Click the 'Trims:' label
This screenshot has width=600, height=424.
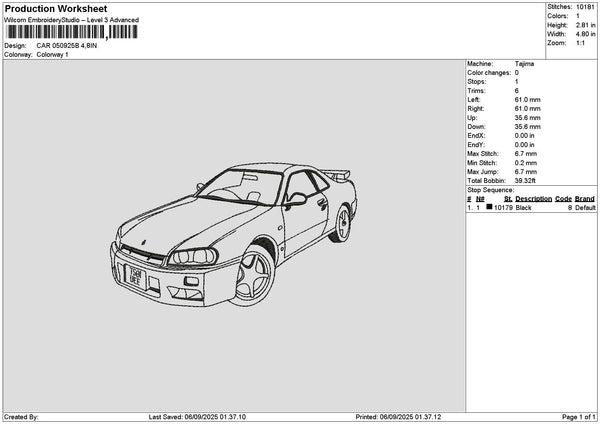point(476,91)
